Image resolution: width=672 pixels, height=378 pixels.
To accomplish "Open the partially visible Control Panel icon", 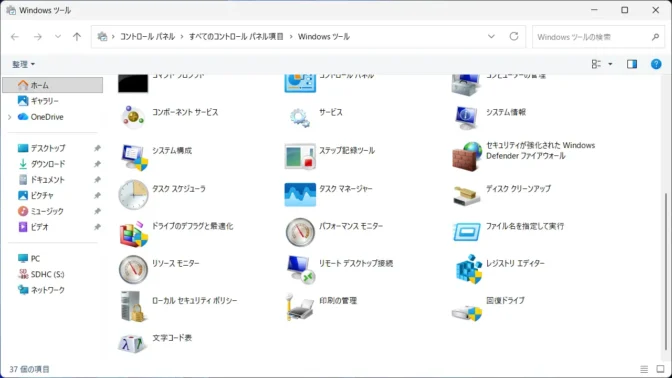I will 300,83.
